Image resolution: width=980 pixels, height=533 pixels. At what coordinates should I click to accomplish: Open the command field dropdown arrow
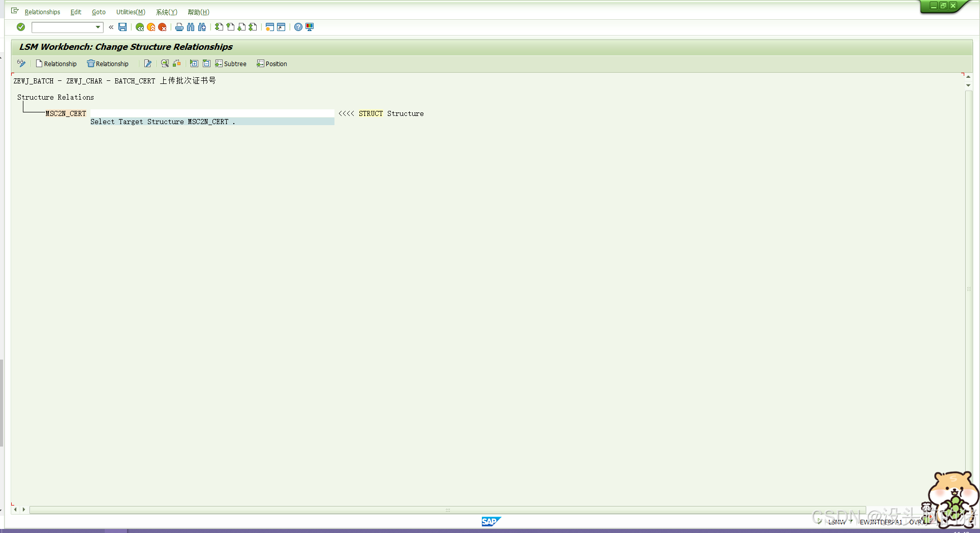(98, 27)
